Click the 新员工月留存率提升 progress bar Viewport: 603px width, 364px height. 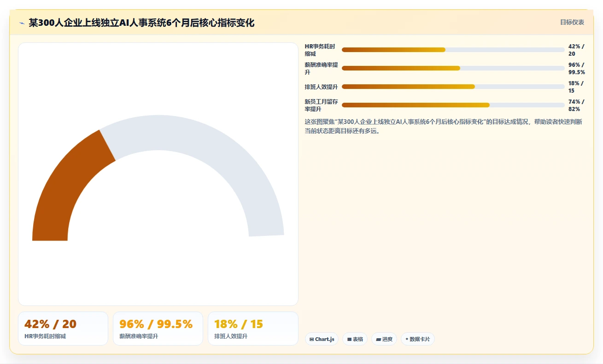pos(453,105)
